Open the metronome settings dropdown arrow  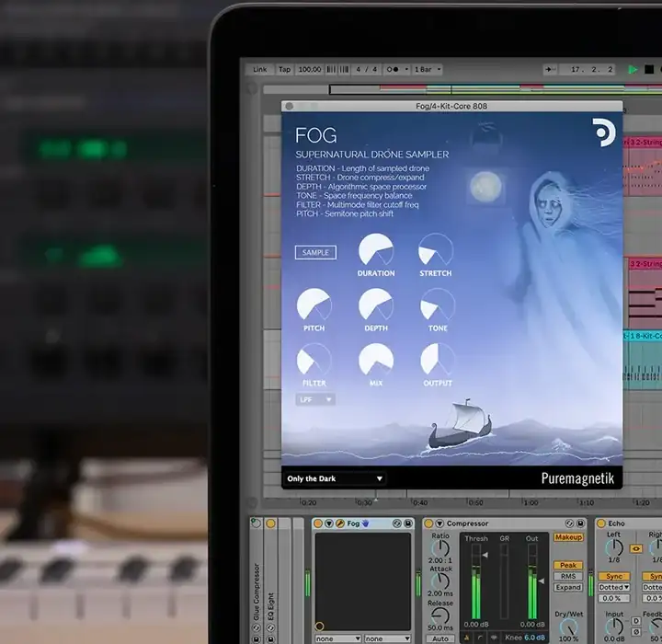(x=406, y=69)
